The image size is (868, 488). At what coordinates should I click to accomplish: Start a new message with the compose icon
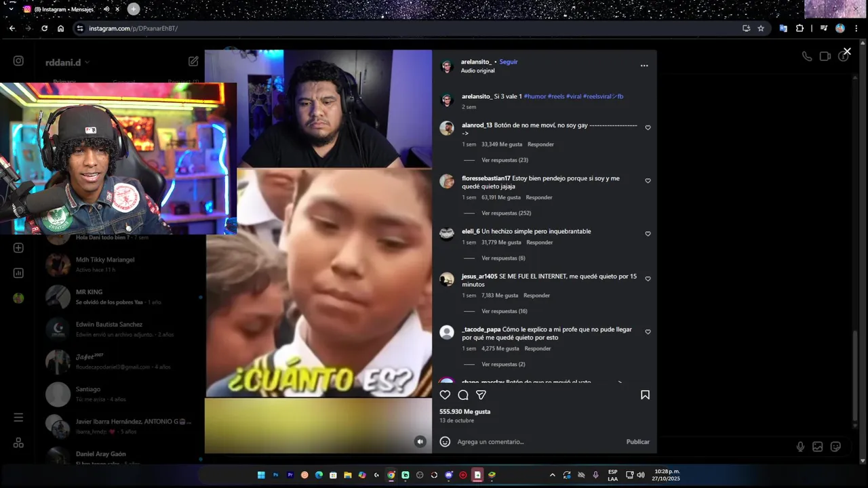[x=193, y=62]
